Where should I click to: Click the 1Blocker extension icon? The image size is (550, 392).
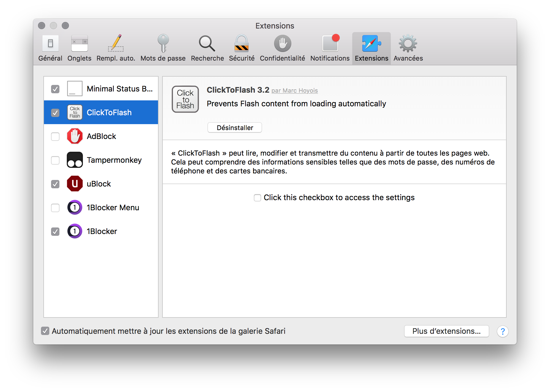click(75, 231)
